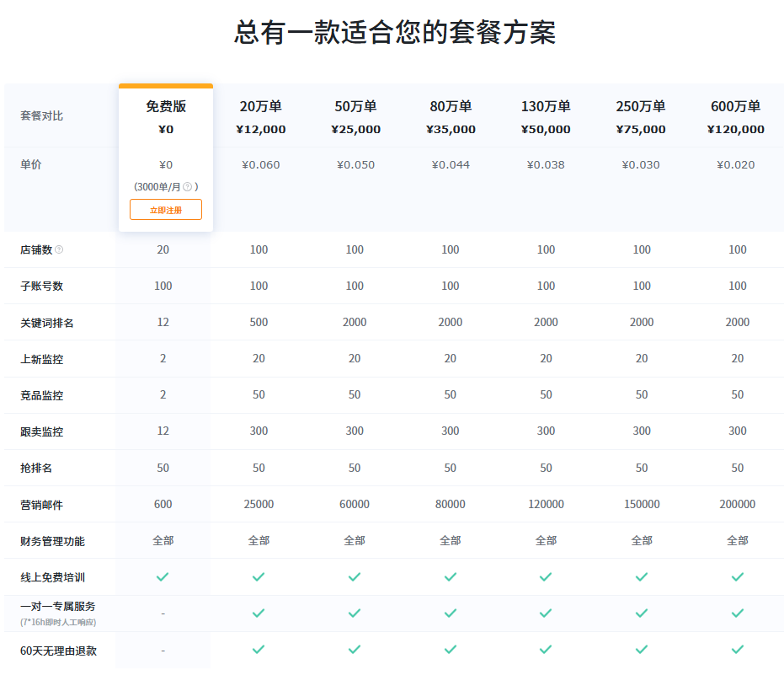This screenshot has width=784, height=675.
Task: Click 20万单 checkmark in 60天无理由退款 row
Action: tap(259, 650)
